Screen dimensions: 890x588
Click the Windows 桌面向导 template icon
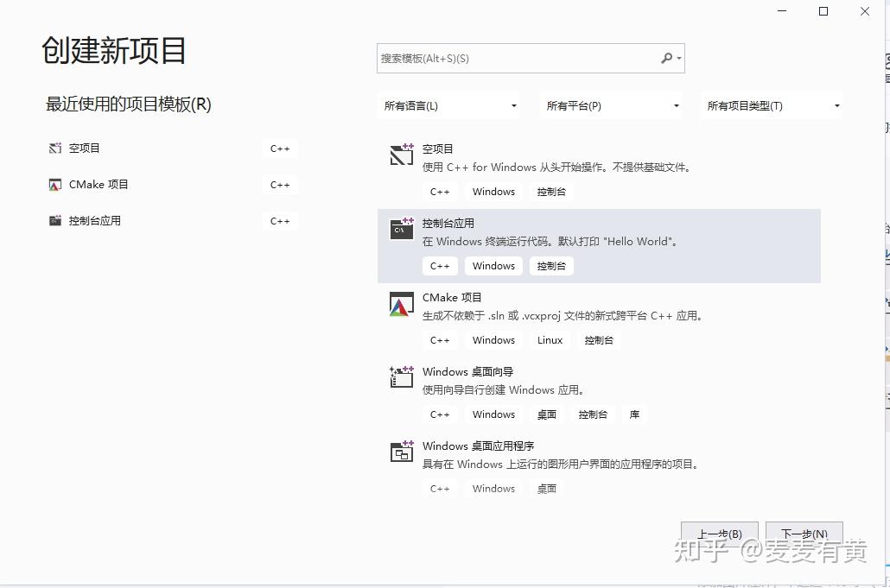coord(401,377)
